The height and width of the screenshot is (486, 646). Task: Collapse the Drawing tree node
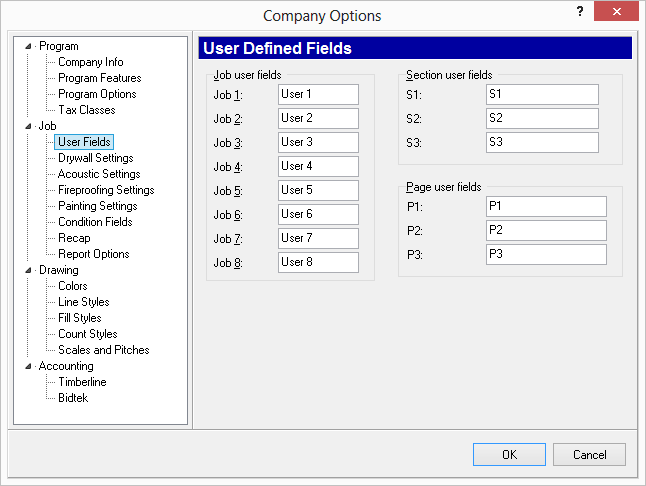pyautogui.click(x=28, y=270)
